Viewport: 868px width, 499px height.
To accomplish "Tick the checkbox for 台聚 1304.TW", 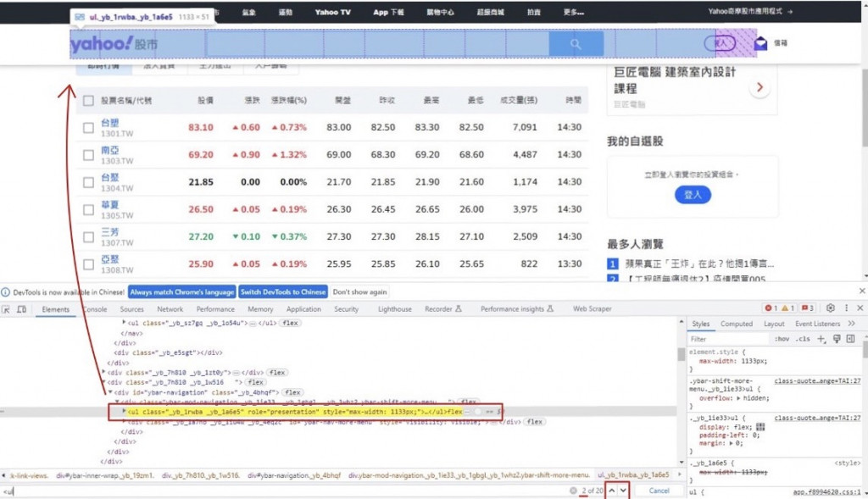I will [x=88, y=182].
